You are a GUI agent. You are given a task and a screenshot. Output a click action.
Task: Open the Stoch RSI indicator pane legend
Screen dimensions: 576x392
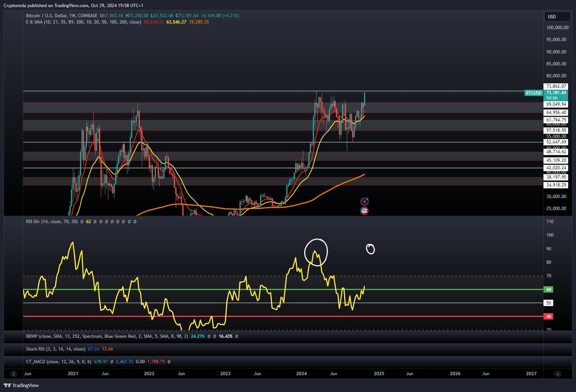point(56,349)
